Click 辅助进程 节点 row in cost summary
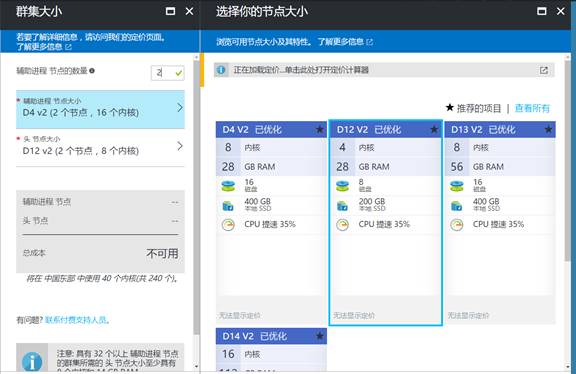This screenshot has width=576, height=374. click(100, 202)
